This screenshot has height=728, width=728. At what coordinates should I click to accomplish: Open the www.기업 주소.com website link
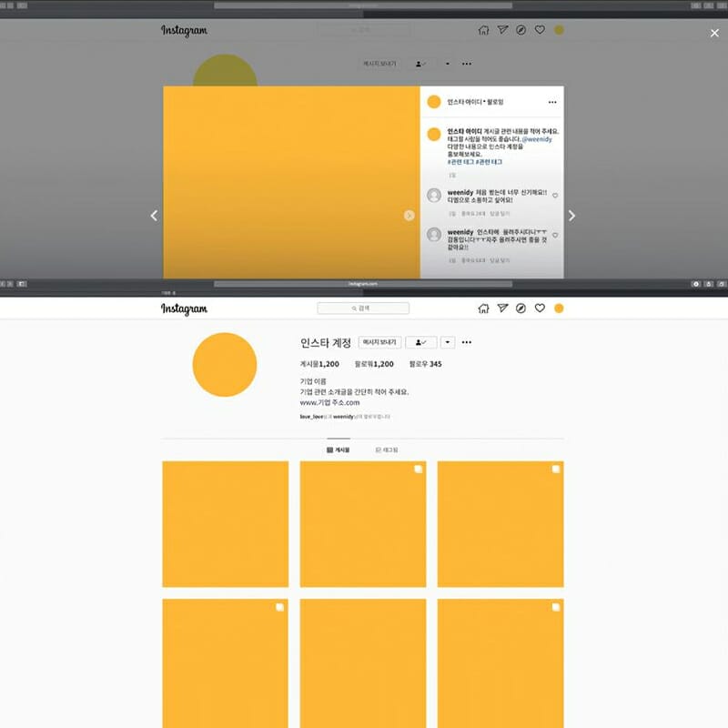(329, 403)
